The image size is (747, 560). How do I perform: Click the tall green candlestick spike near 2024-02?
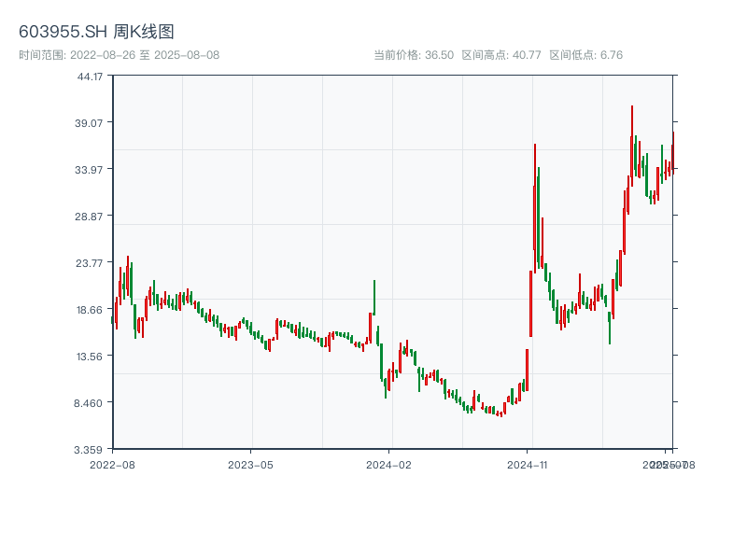(374, 298)
